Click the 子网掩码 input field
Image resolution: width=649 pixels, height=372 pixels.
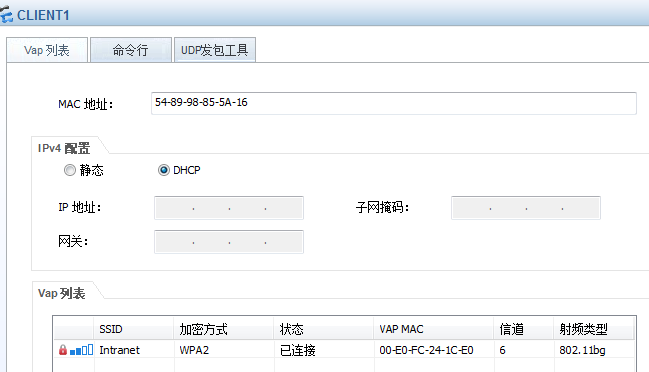pos(526,208)
